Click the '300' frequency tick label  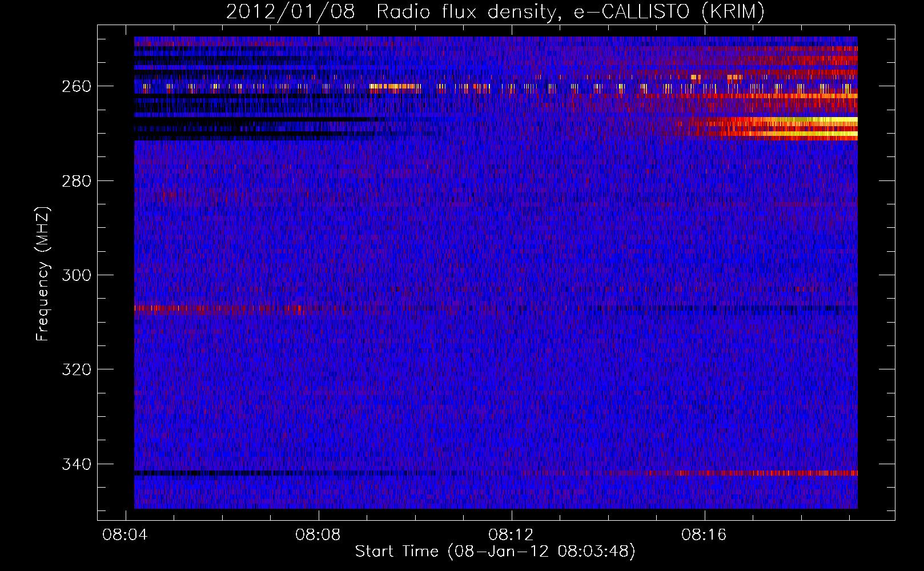pyautogui.click(x=76, y=275)
